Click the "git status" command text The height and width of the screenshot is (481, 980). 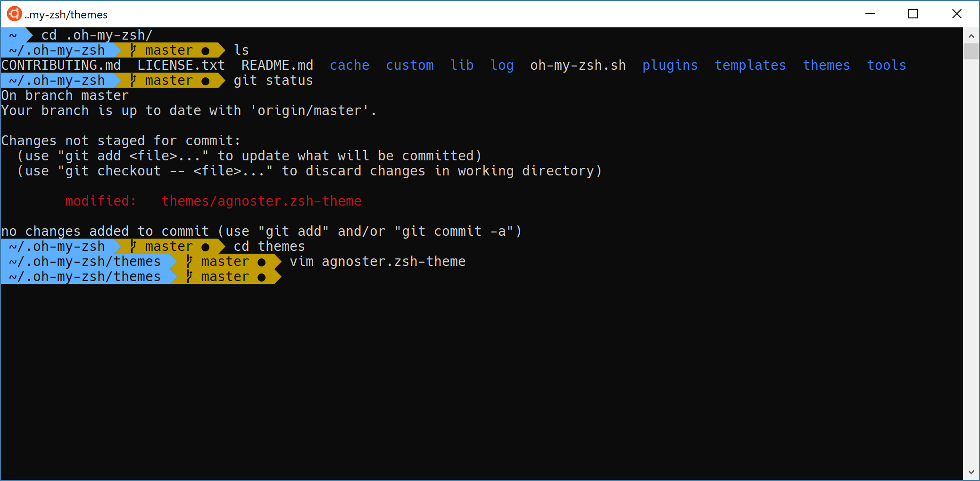point(273,81)
